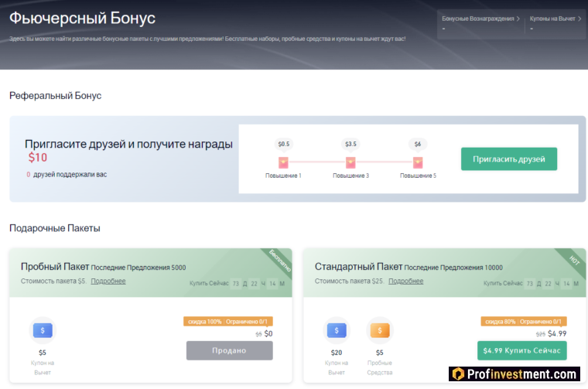588x389 pixels.
Task: Click the $10 reward amount
Action: point(38,158)
